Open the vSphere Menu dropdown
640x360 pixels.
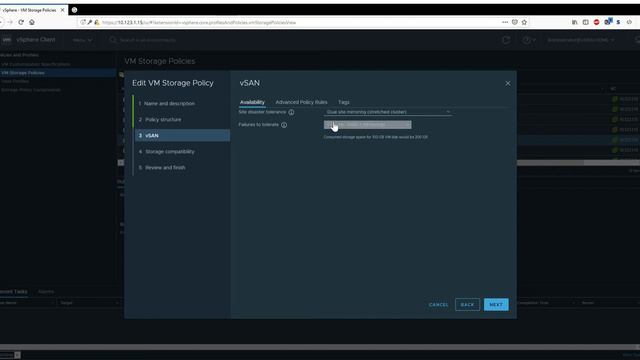83,40
